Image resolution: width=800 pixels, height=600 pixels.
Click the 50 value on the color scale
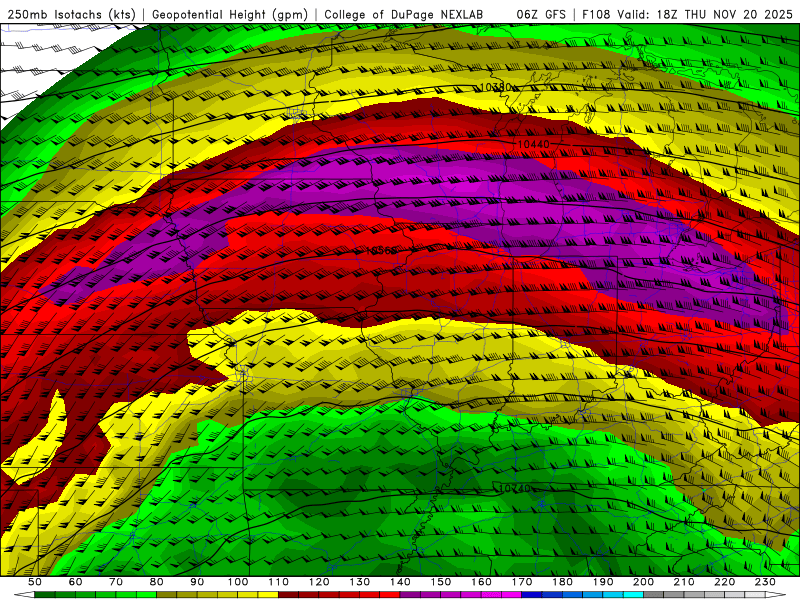tap(35, 582)
